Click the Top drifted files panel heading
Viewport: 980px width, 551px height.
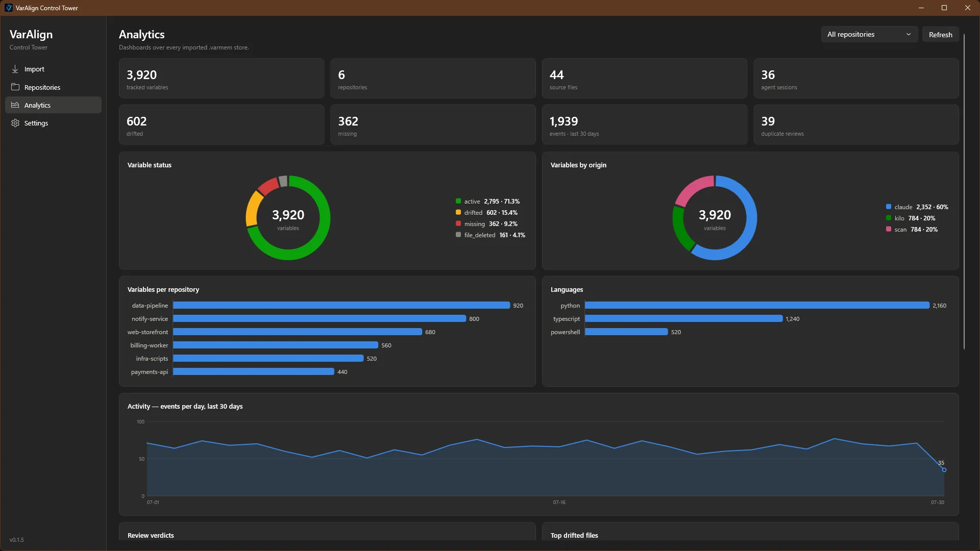click(574, 535)
